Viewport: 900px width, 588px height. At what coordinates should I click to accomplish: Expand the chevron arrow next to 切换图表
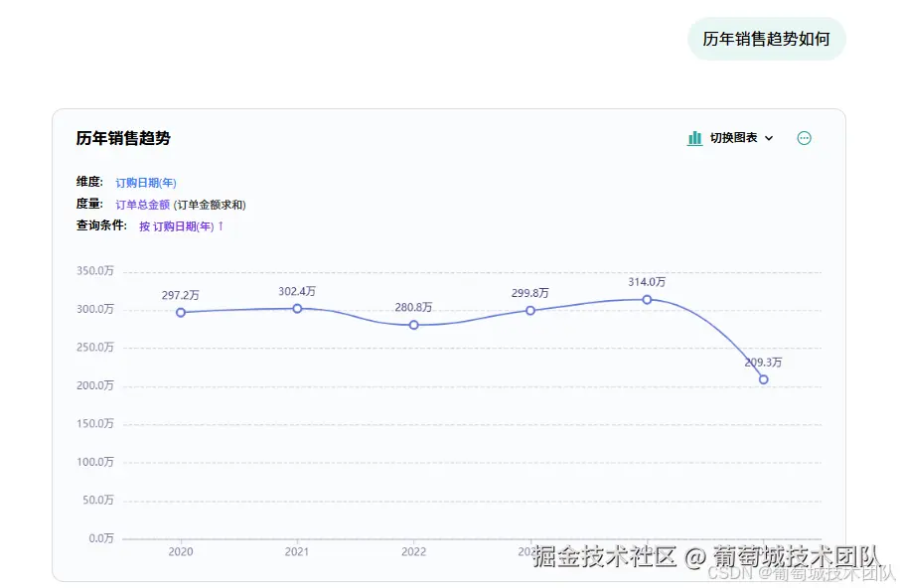(x=769, y=138)
